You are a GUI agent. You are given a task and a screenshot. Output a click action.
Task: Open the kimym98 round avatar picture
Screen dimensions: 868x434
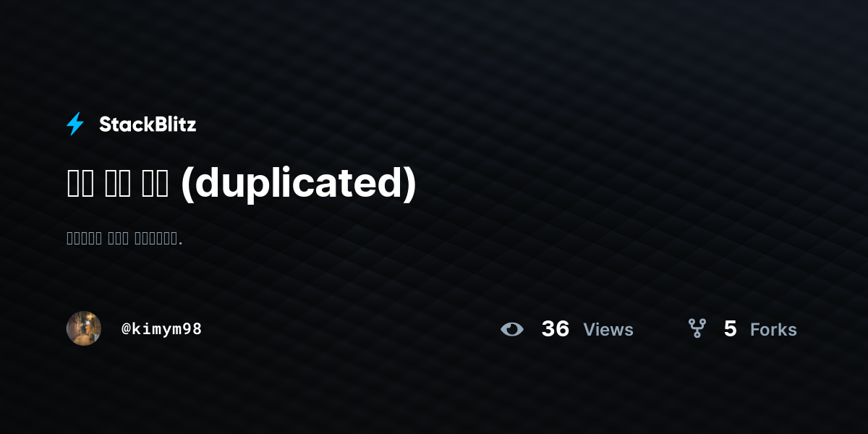[84, 328]
